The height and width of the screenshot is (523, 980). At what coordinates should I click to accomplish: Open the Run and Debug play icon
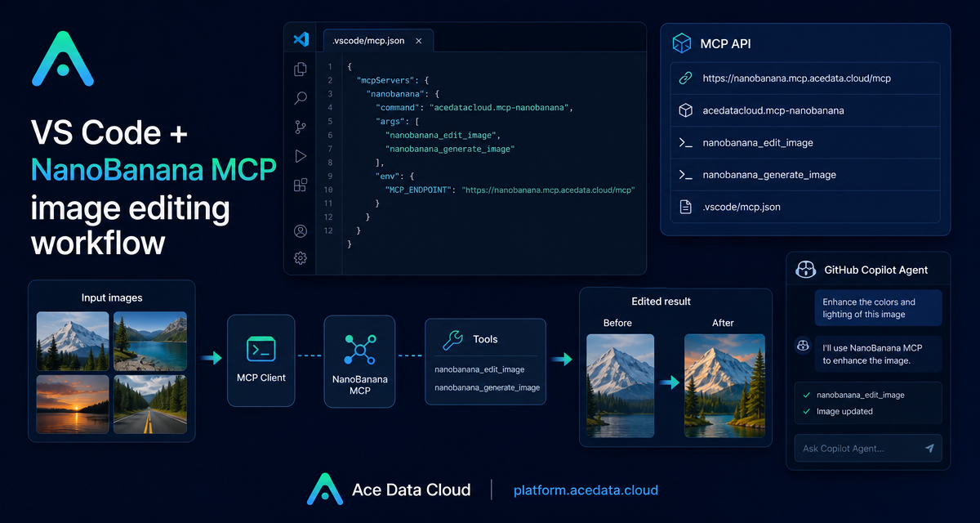point(301,155)
